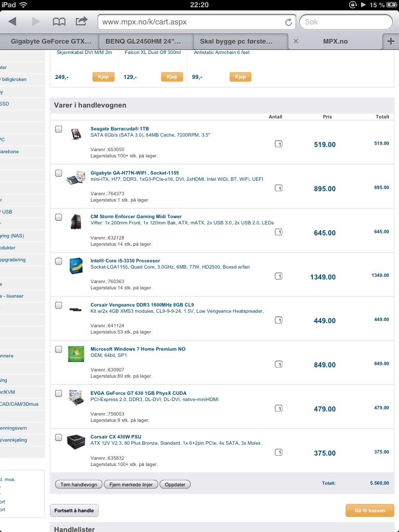The image size is (399, 532).
Task: Edit quantity field for Corsair CX 430W PSU
Action: click(x=278, y=453)
